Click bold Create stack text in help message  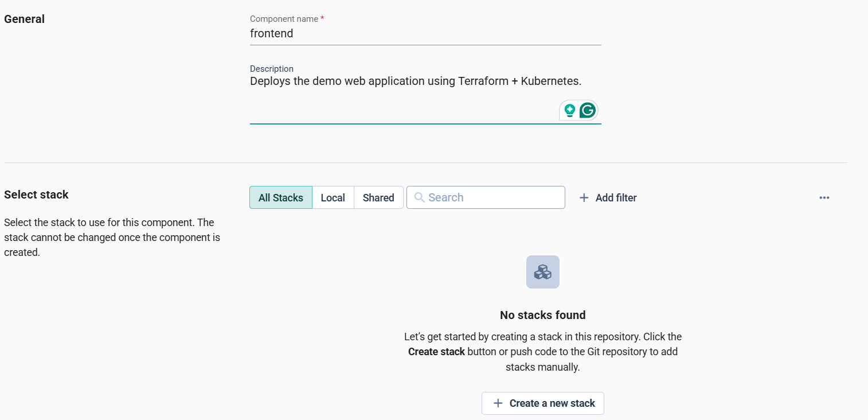click(x=436, y=352)
